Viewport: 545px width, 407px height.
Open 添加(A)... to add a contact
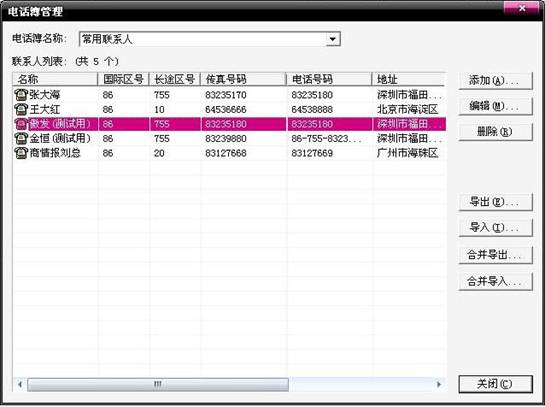tap(495, 81)
